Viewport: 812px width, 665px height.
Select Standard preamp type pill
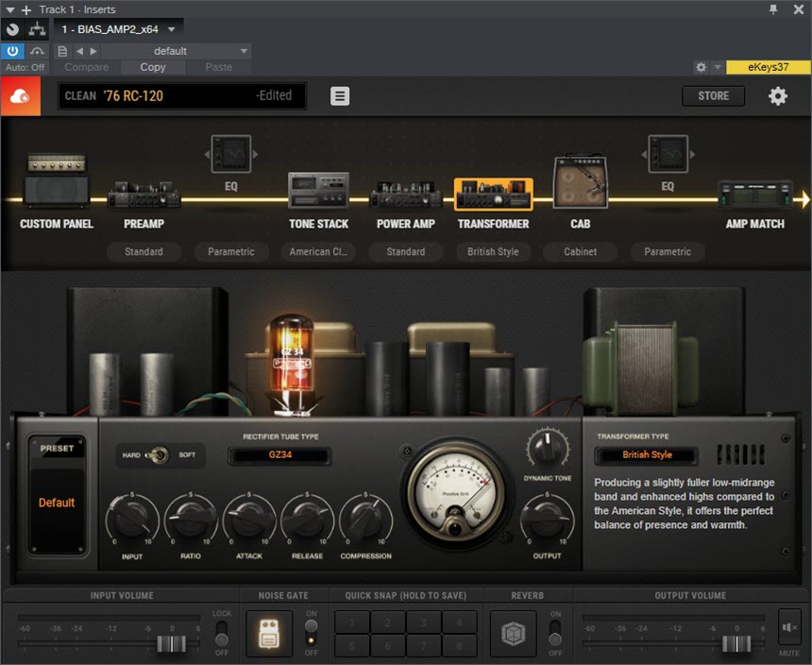coord(144,251)
